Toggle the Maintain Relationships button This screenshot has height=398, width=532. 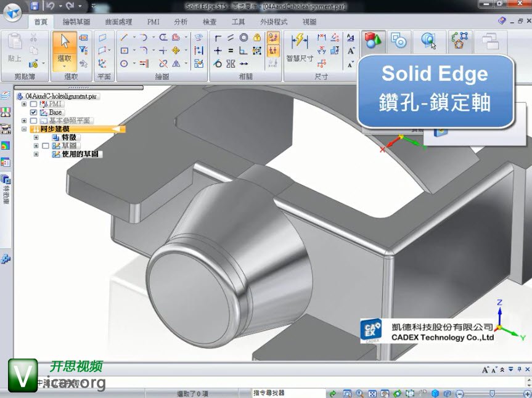pos(273,38)
